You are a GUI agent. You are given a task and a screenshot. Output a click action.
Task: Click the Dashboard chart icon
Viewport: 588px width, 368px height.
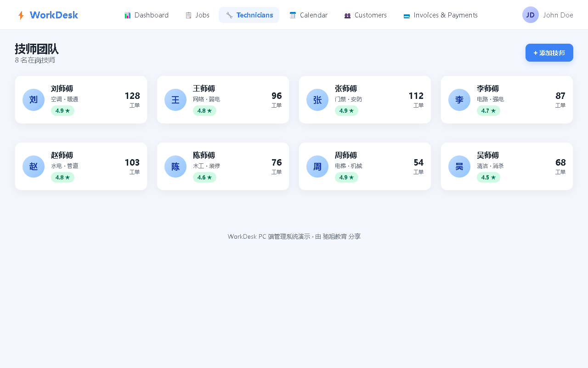tap(128, 15)
